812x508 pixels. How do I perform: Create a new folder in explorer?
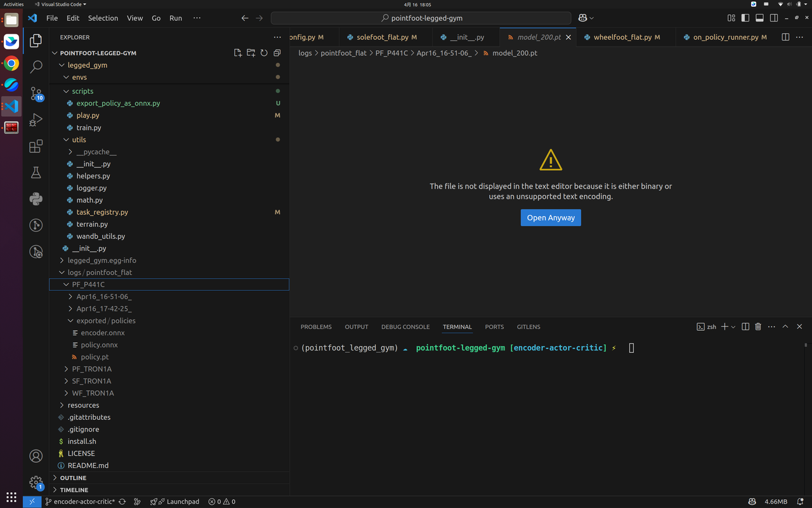pyautogui.click(x=251, y=53)
